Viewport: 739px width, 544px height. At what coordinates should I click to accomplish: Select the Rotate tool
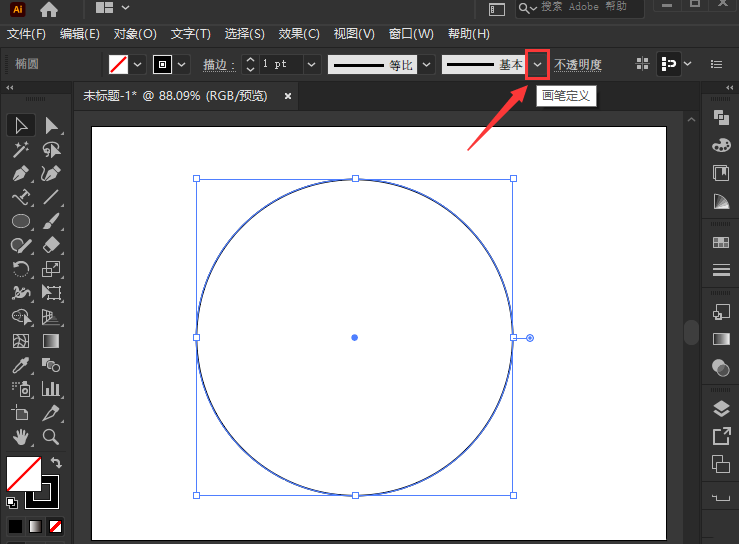point(20,269)
